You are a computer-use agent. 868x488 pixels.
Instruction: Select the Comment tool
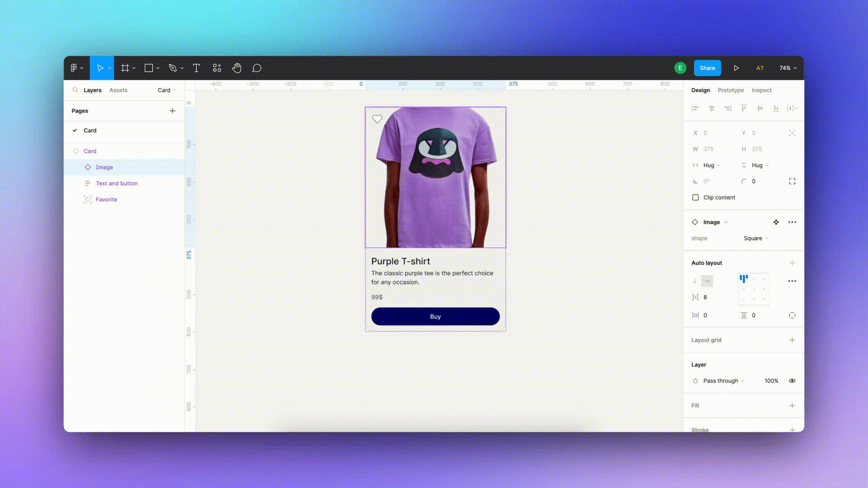pos(257,68)
